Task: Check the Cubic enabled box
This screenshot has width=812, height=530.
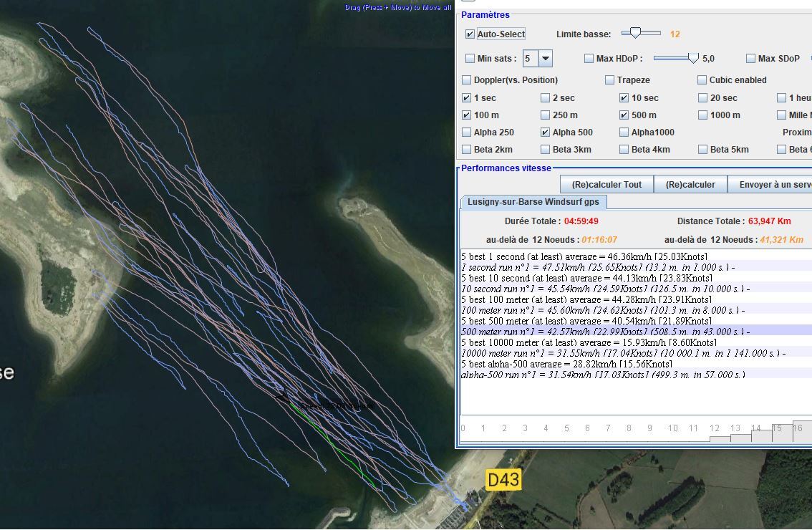Action: (702, 80)
